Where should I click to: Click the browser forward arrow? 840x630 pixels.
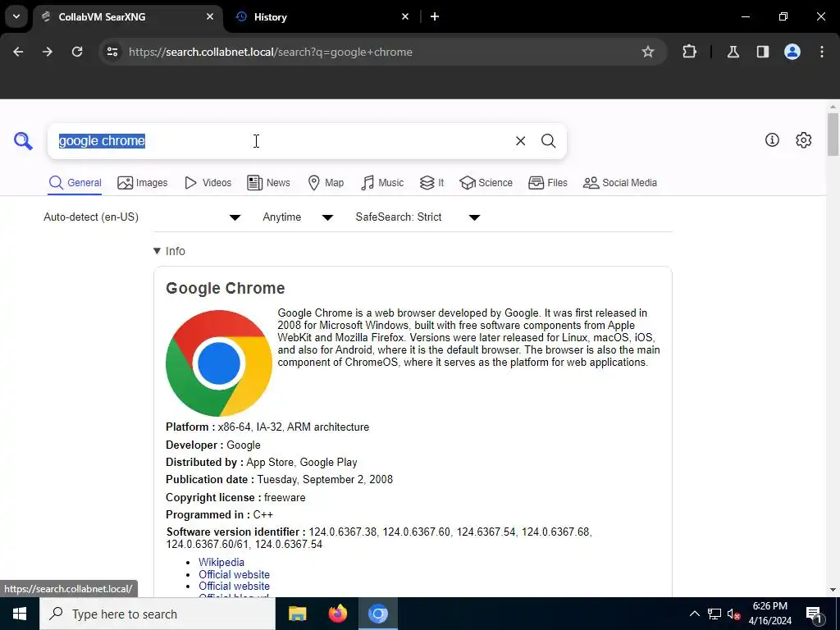pyautogui.click(x=48, y=52)
